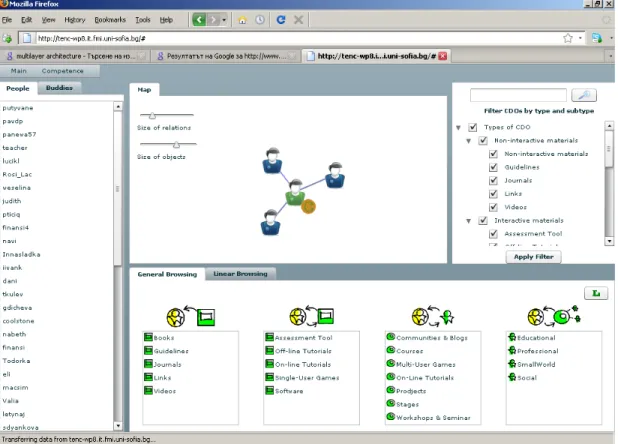The width and height of the screenshot is (618, 444).
Task: Click the Courses item icon
Action: 391,350
